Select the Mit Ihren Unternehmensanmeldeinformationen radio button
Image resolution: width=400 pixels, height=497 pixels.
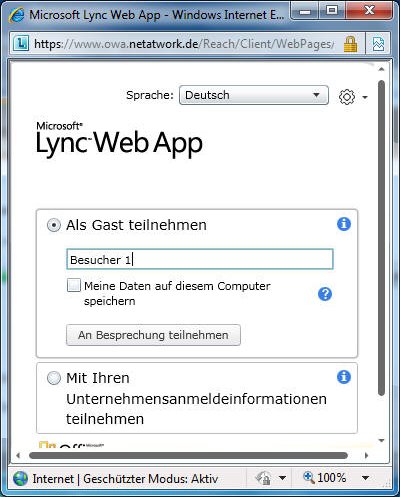point(54,378)
